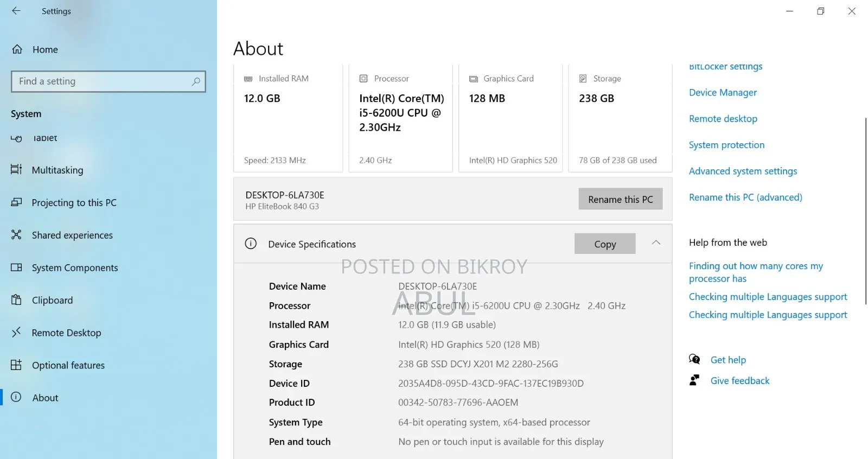
Task: Select the About info icon in sidebar
Action: tap(16, 397)
